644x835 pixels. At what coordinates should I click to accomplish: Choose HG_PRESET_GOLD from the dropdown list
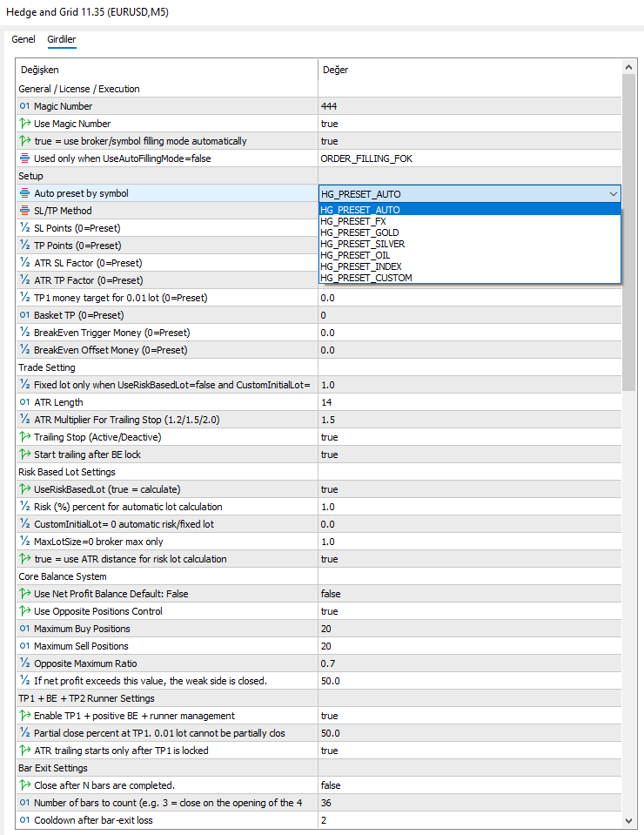point(469,232)
